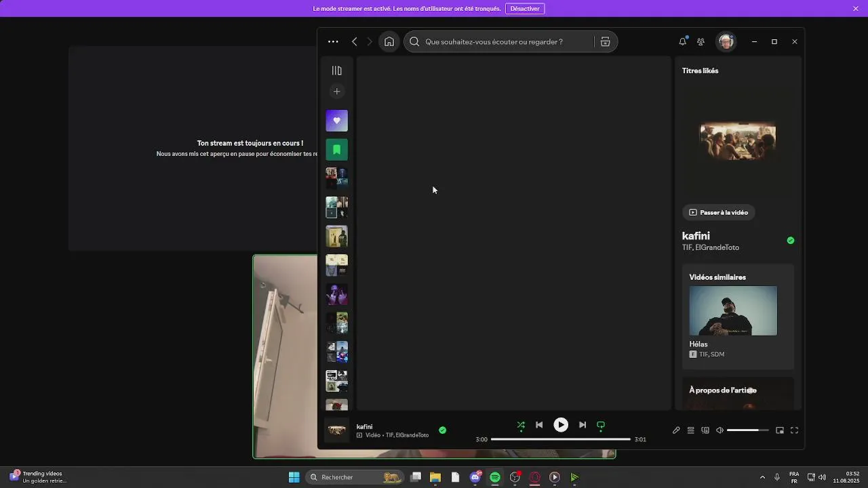The width and height of the screenshot is (868, 488).
Task: Open the Hélas similar video thumbnail
Action: (733, 310)
